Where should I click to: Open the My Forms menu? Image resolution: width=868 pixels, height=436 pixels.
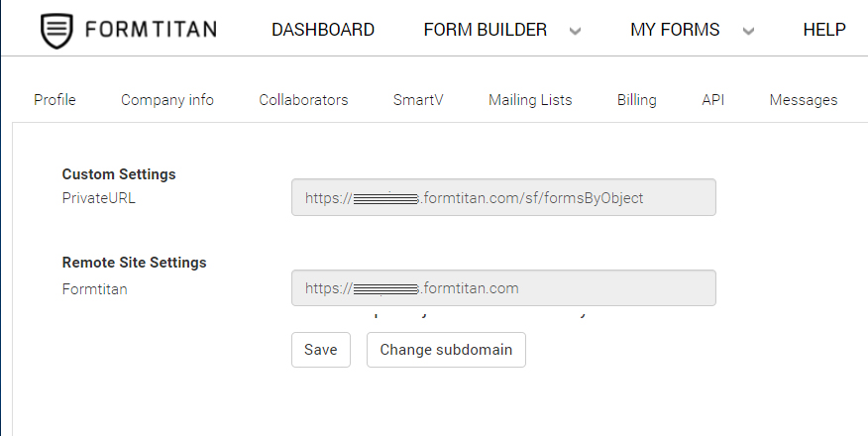(x=675, y=30)
